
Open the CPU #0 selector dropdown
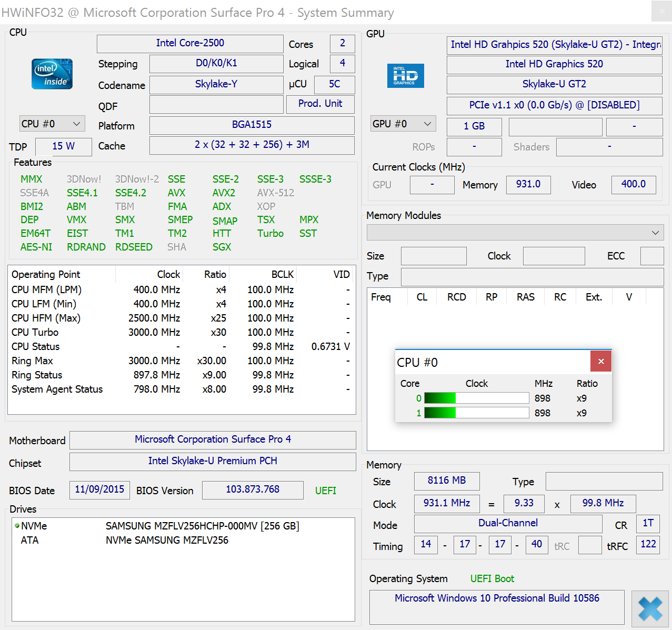52,124
